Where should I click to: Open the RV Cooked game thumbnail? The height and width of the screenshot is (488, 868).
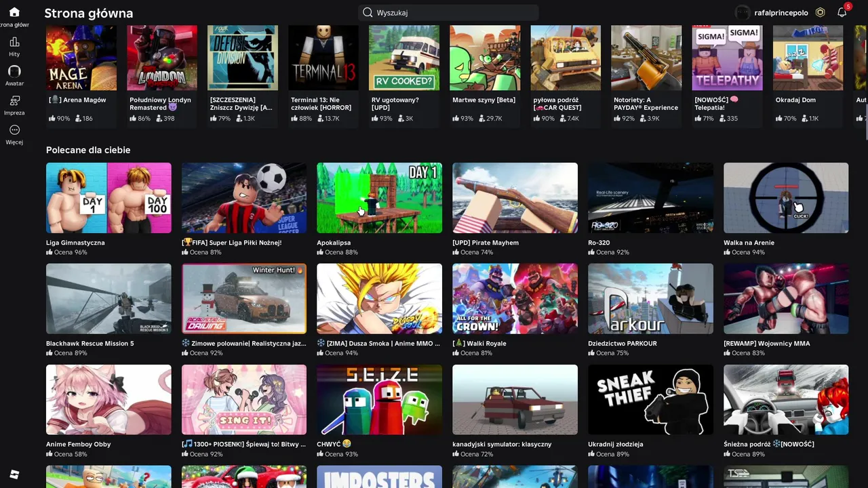click(404, 58)
